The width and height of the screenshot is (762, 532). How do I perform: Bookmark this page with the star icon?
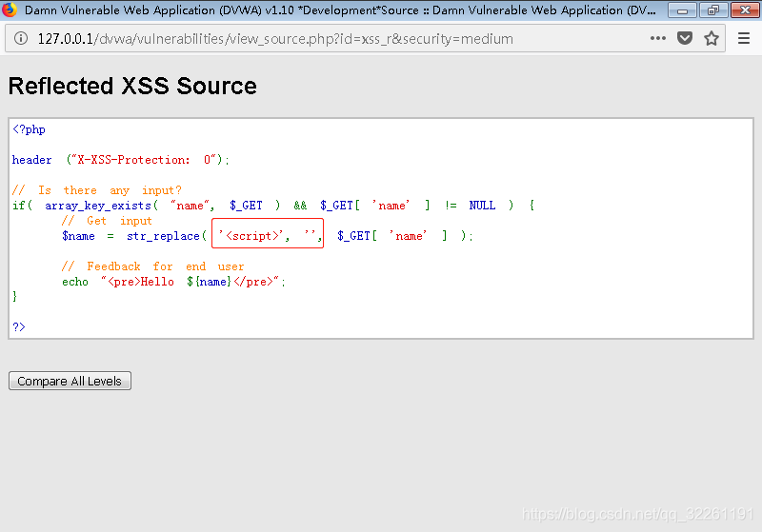(x=712, y=38)
